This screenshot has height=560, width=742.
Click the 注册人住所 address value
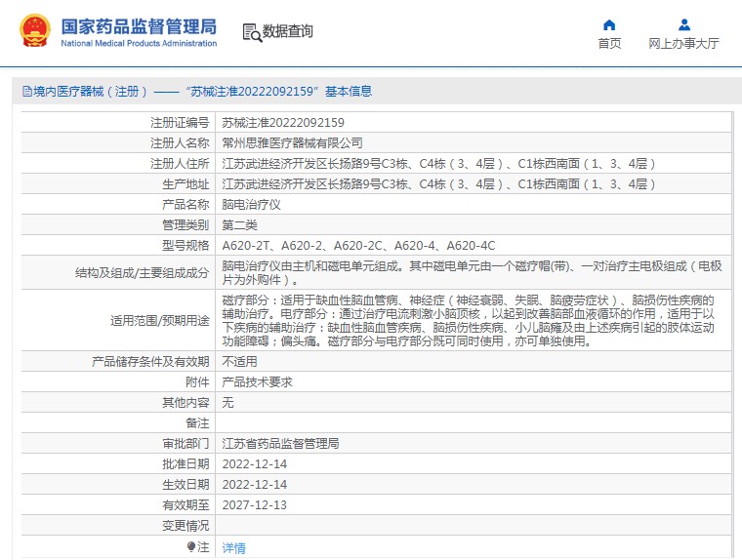click(x=438, y=164)
